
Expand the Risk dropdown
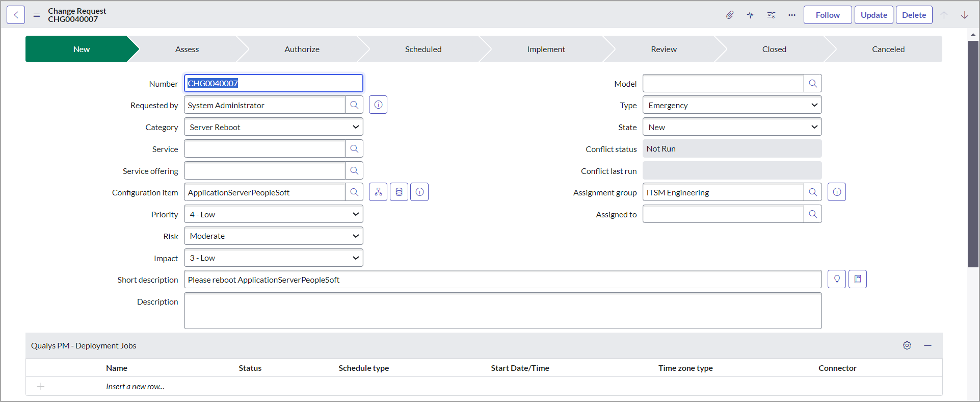click(x=274, y=236)
